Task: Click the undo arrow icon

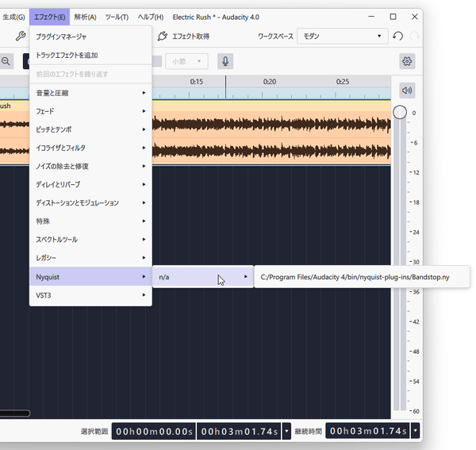Action: pos(397,37)
